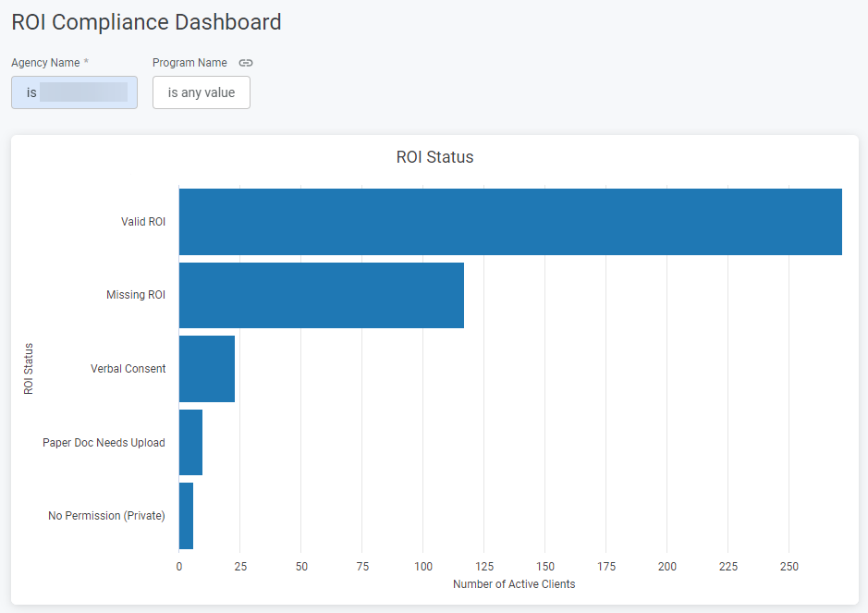Open the Program Name 'is any value' filter
This screenshot has height=613, width=868.
click(x=201, y=92)
